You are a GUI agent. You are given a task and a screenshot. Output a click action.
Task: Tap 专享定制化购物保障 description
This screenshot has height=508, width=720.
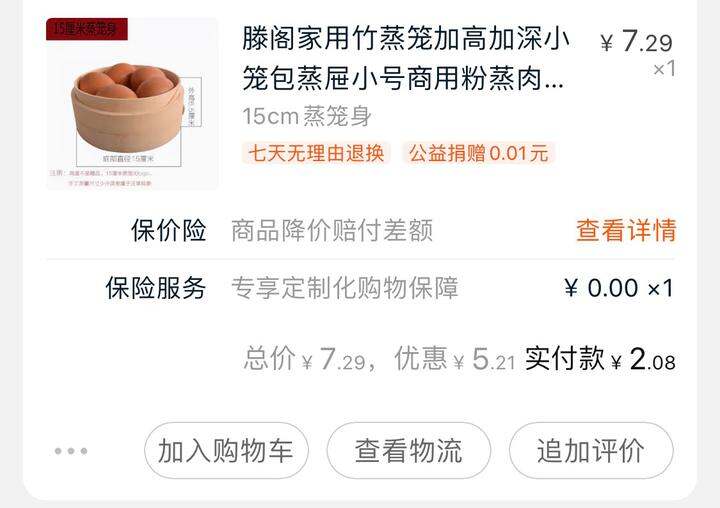pyautogui.click(x=345, y=288)
